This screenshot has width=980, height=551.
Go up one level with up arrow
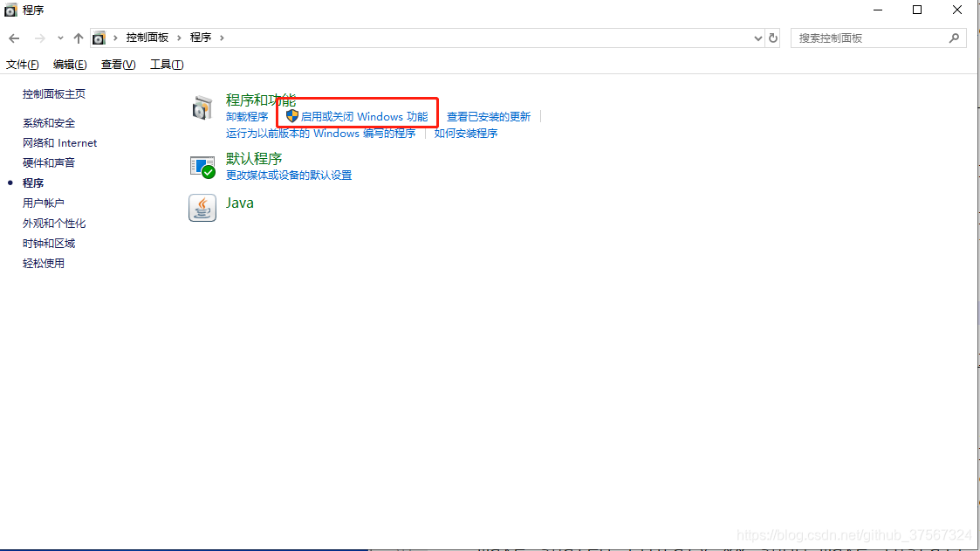(x=79, y=38)
